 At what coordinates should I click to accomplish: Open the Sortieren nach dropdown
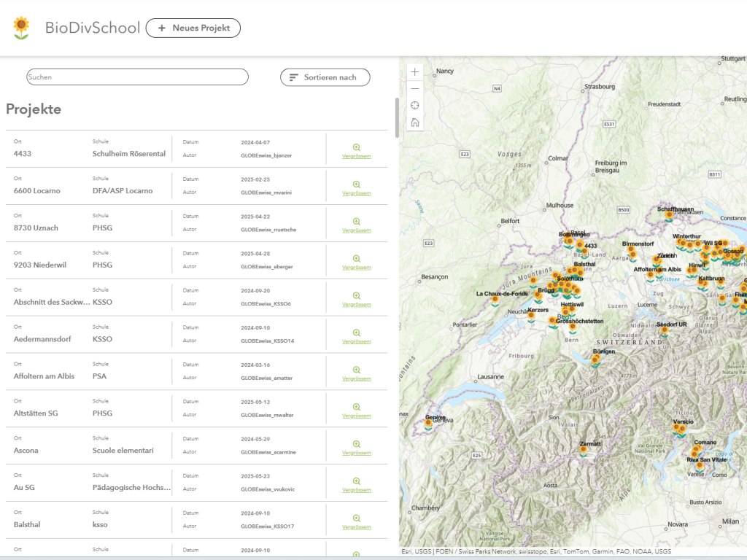click(325, 77)
